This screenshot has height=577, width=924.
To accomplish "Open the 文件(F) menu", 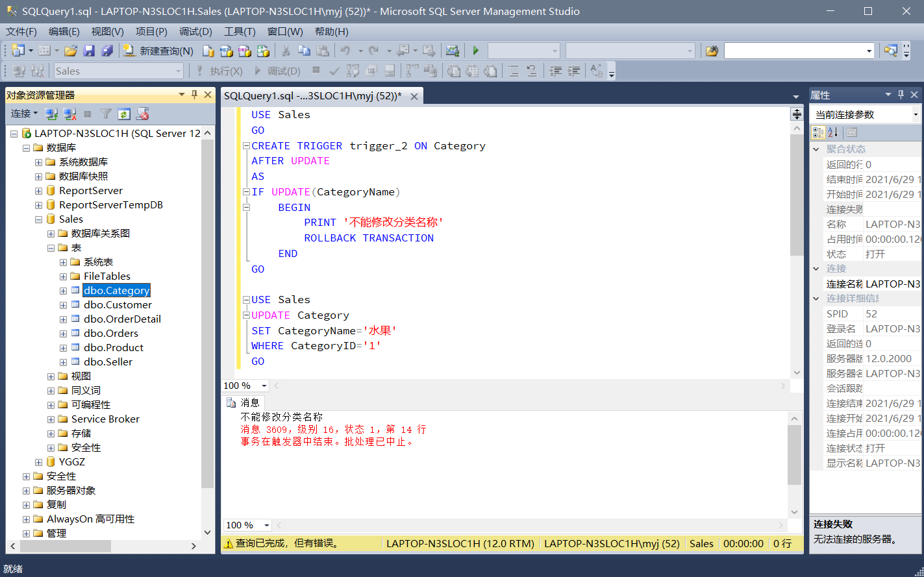I will [x=21, y=32].
